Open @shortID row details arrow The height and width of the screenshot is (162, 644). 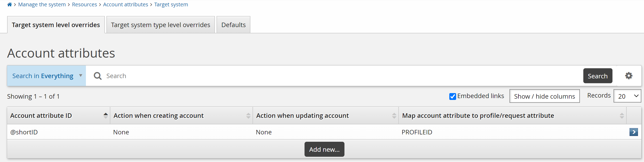633,132
